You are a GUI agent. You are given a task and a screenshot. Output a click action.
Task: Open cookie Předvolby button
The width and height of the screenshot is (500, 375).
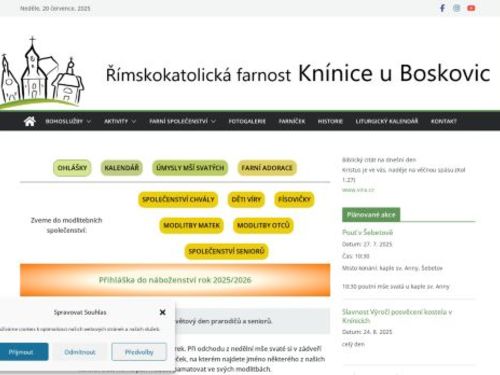139,352
